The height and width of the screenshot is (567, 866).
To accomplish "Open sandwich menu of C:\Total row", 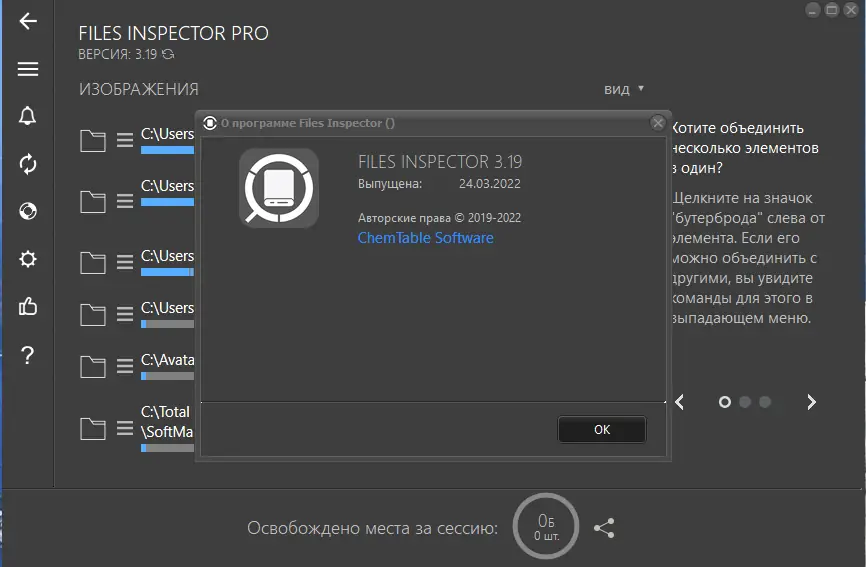I will pos(125,428).
